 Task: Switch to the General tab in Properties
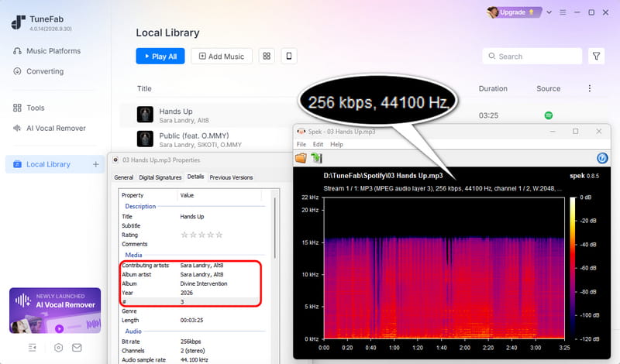(x=123, y=177)
